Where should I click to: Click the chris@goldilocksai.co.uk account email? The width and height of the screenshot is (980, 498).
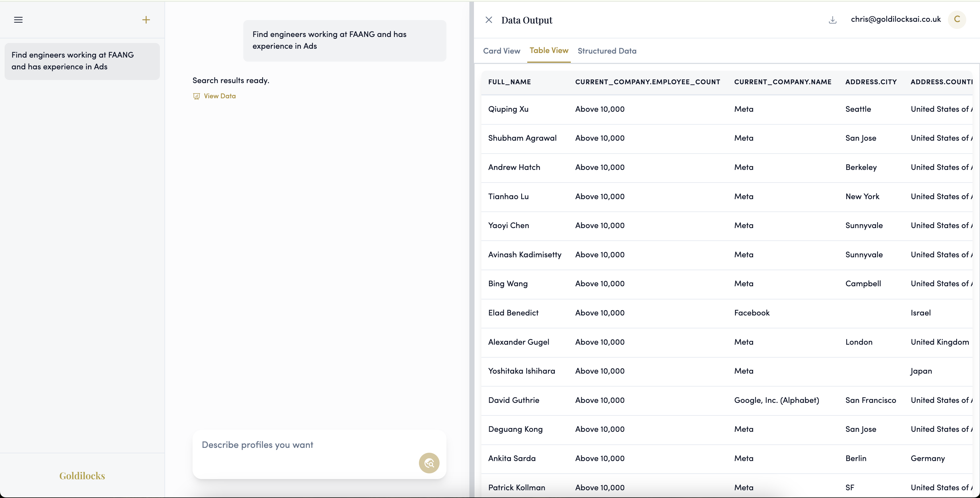895,19
